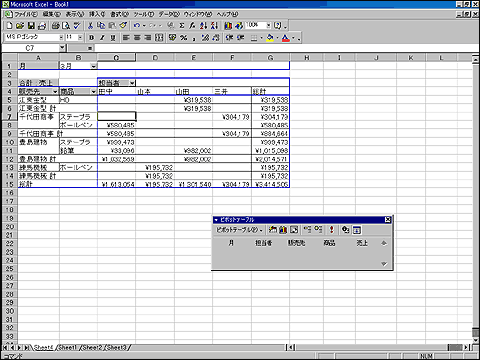The width and height of the screenshot is (480, 360).
Task: Click the Cut scissors icon
Action: click(90, 26)
